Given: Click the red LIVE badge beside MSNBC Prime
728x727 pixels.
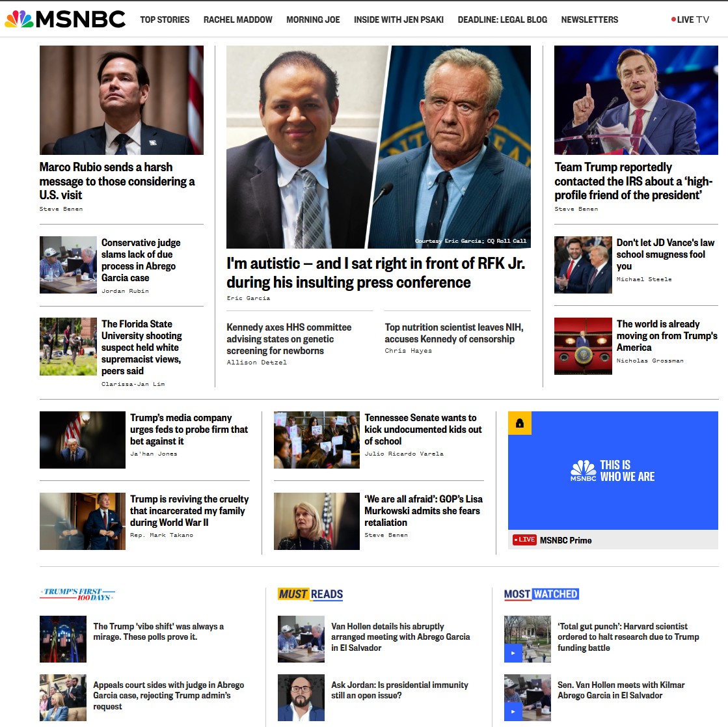Looking at the screenshot, I should click(x=524, y=540).
